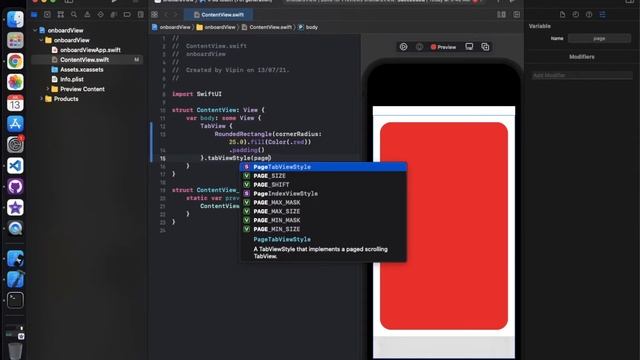
Task: Show the History inspector
Action: tap(576, 15)
